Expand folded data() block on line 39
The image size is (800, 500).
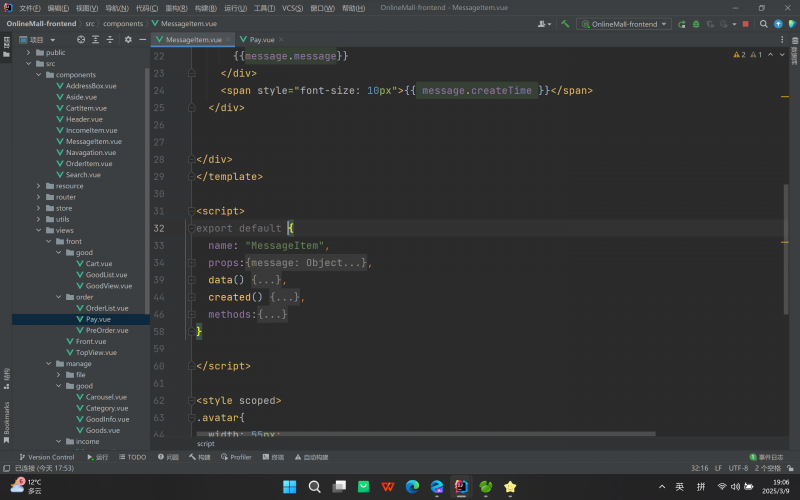[192, 280]
